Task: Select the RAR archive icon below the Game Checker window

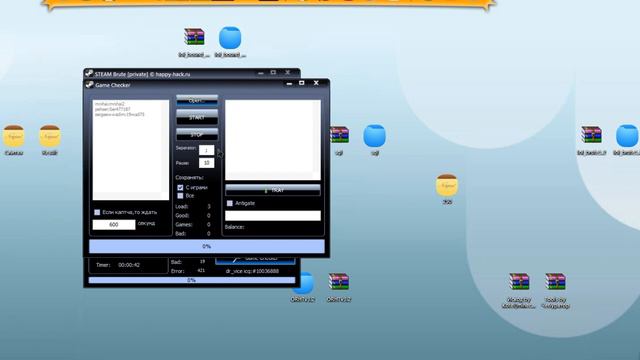Action: point(339,282)
